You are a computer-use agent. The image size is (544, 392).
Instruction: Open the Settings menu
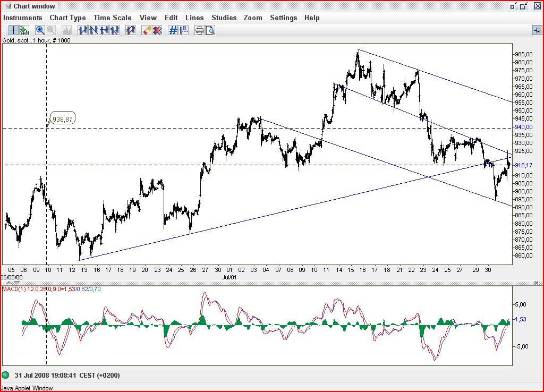(x=284, y=18)
